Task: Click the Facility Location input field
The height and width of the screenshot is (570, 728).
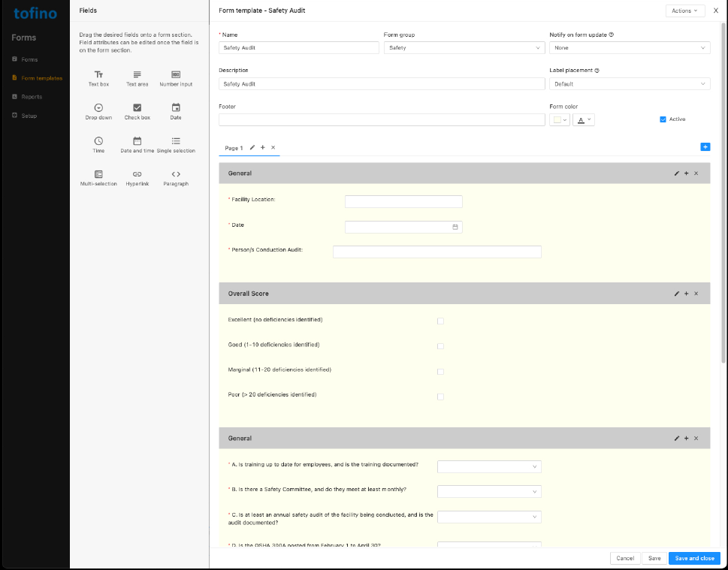Action: [x=403, y=201]
